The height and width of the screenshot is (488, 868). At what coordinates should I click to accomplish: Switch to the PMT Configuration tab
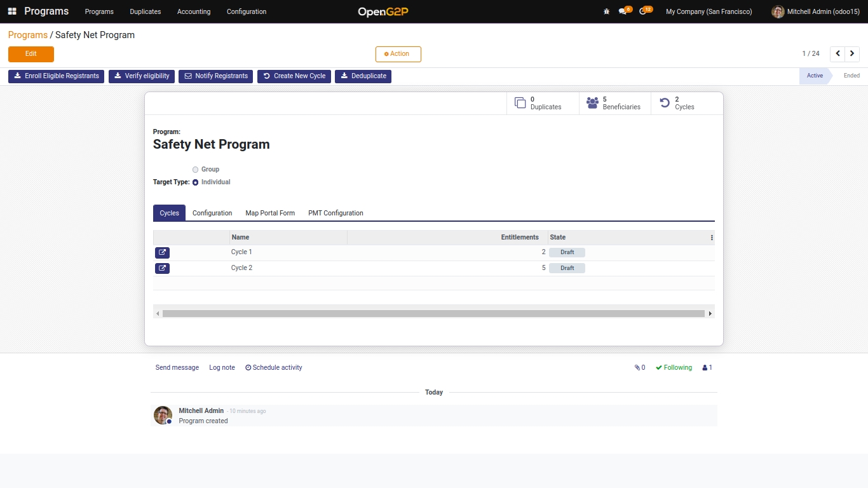tap(336, 213)
